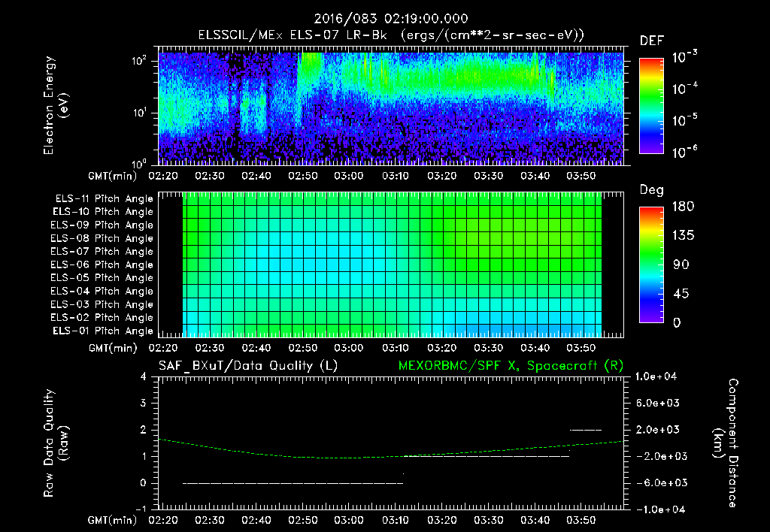Click the ELS-06 Pitch Angle row label
770x532 pixels.
click(x=102, y=264)
